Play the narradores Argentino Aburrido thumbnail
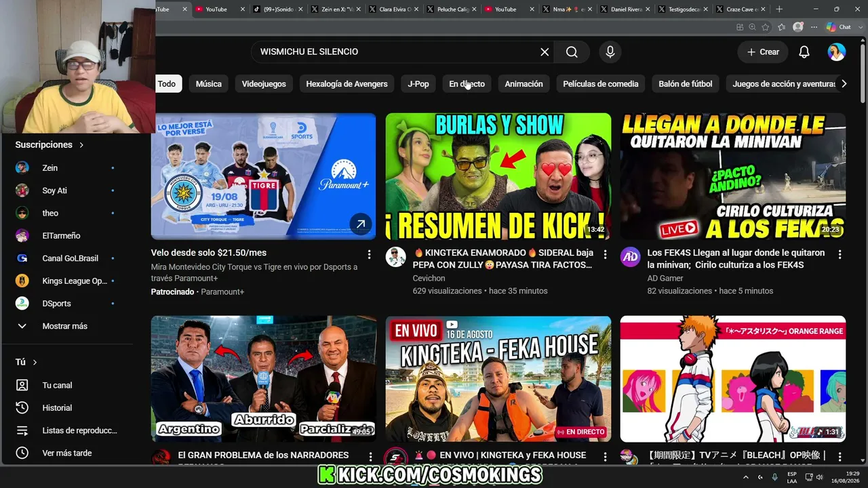The height and width of the screenshot is (488, 868). click(x=264, y=379)
